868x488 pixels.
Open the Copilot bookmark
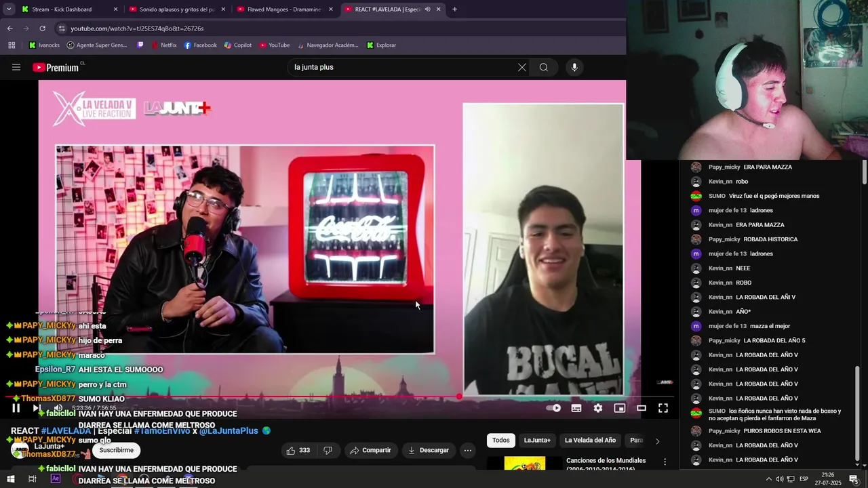pos(237,45)
